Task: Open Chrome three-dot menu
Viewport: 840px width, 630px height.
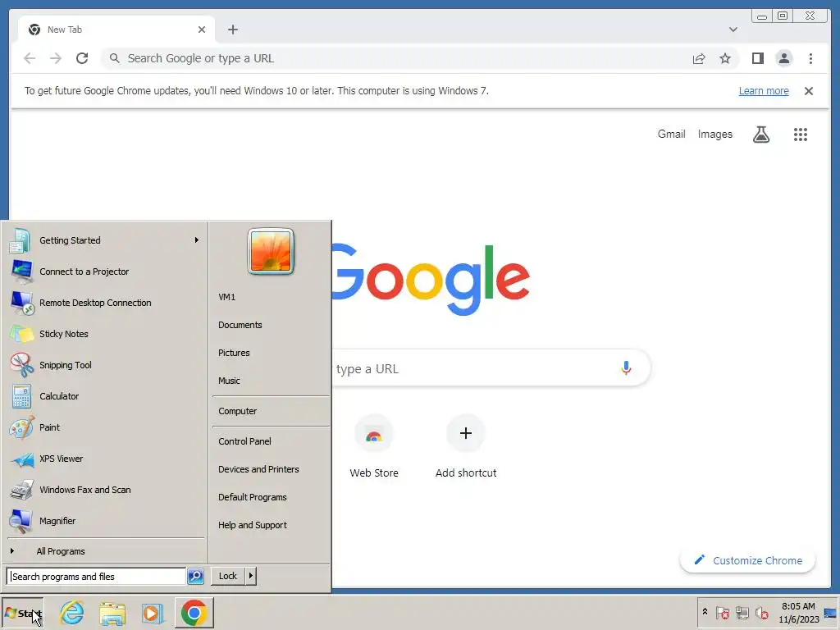Action: pyautogui.click(x=810, y=58)
